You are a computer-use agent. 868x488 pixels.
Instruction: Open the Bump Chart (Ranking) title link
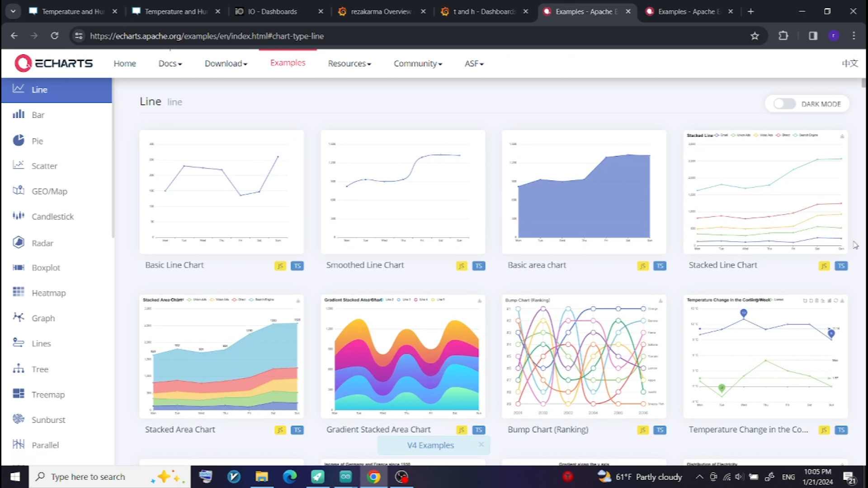tap(548, 429)
